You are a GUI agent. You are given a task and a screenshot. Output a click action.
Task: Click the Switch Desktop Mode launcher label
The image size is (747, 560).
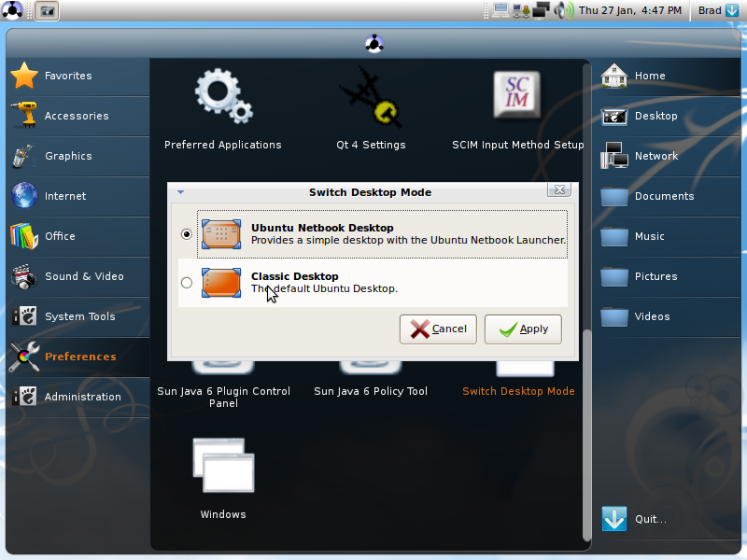pyautogui.click(x=518, y=391)
